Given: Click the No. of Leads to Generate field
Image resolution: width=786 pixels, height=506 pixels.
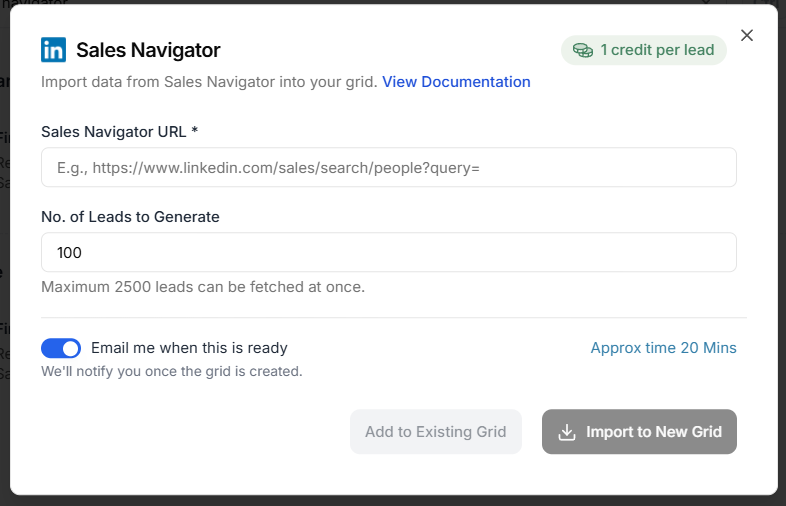Looking at the screenshot, I should coord(388,252).
